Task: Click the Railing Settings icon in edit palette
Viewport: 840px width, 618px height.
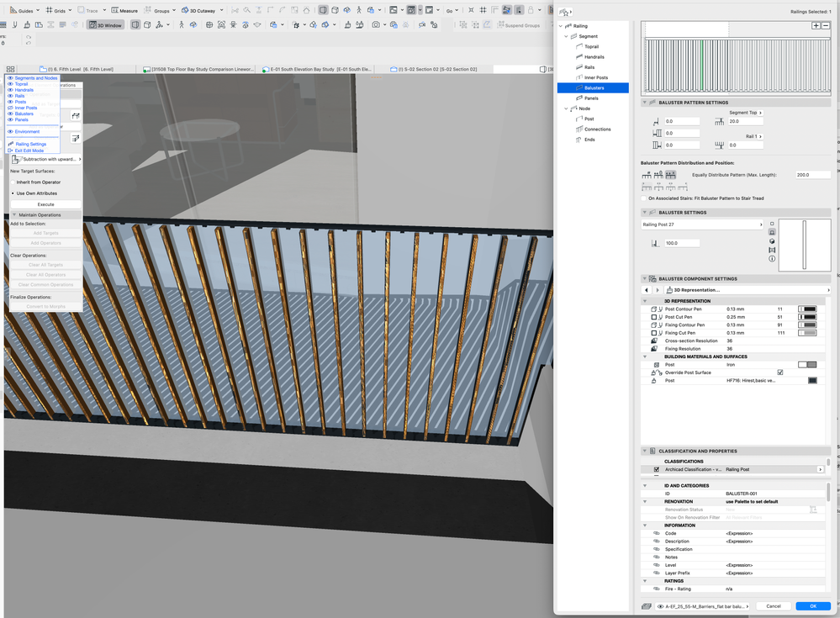Action: pyautogui.click(x=11, y=144)
